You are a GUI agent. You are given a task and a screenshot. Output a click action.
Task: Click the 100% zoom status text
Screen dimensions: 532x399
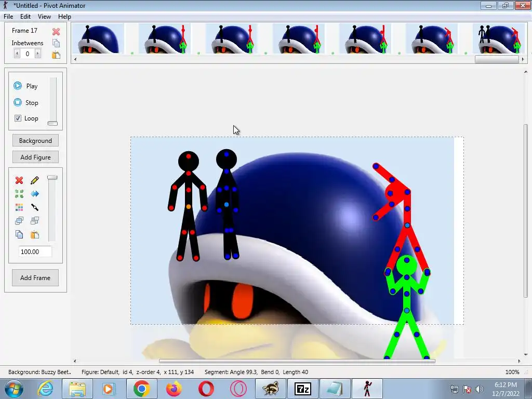pos(512,372)
